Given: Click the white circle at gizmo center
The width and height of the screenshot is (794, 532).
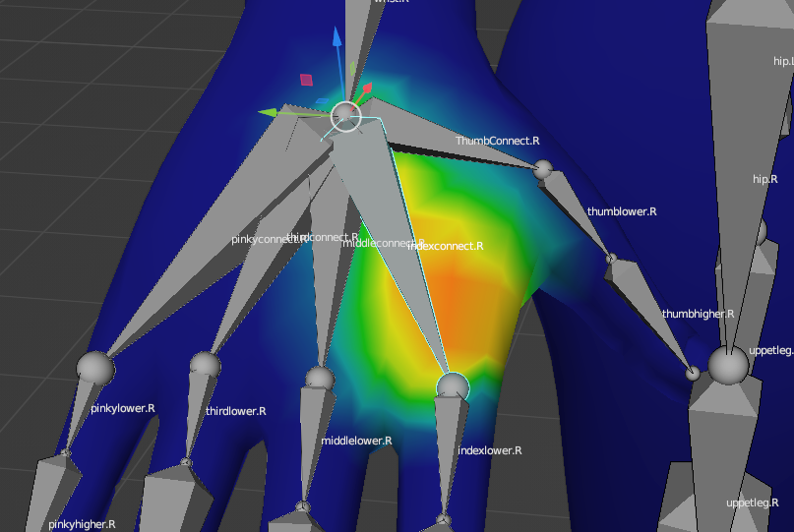Looking at the screenshot, I should [345, 116].
